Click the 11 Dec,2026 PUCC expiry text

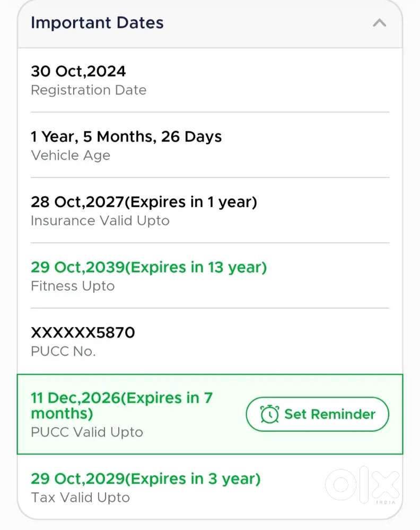pyautogui.click(x=121, y=405)
